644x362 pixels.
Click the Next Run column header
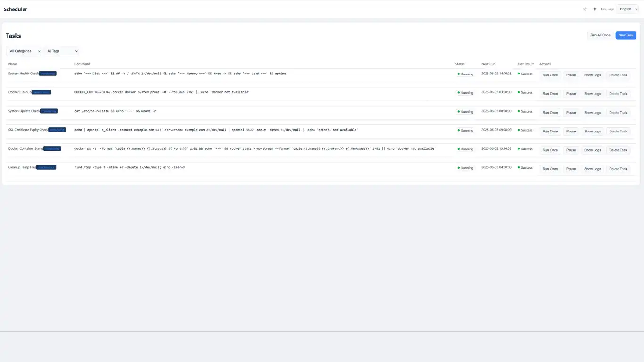[x=488, y=64]
